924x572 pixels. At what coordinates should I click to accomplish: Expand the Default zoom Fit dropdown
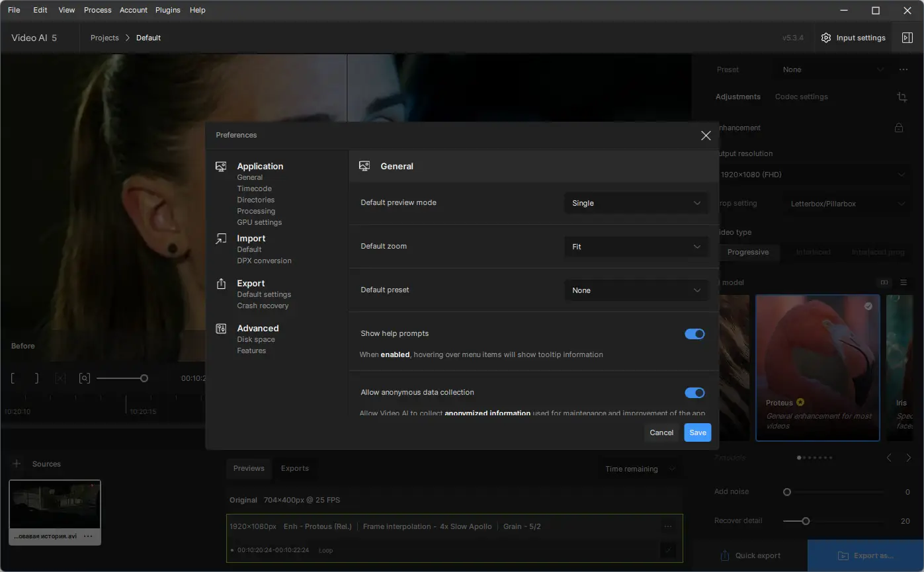click(x=636, y=247)
